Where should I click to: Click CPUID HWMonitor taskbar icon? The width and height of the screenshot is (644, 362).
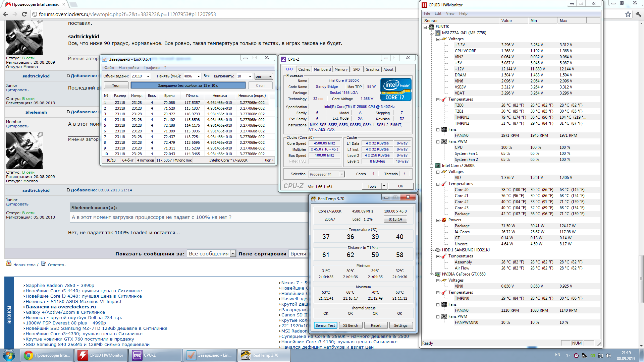point(101,355)
